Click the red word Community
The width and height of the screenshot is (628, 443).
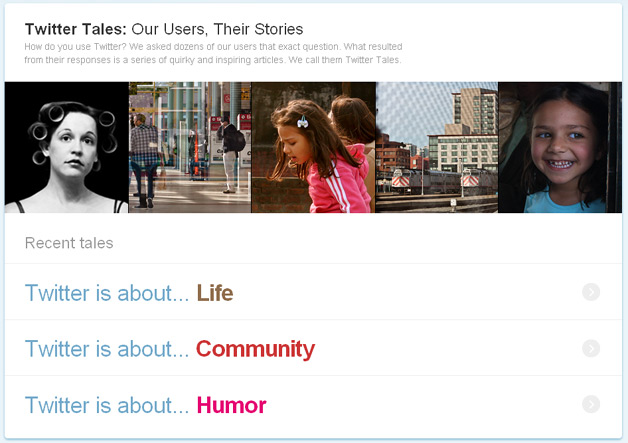255,349
